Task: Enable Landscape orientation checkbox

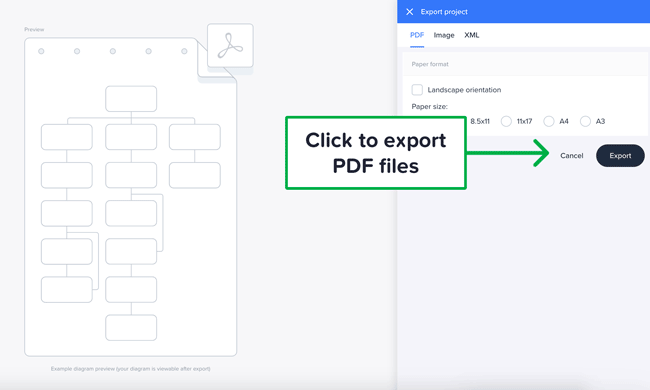Action: point(417,90)
